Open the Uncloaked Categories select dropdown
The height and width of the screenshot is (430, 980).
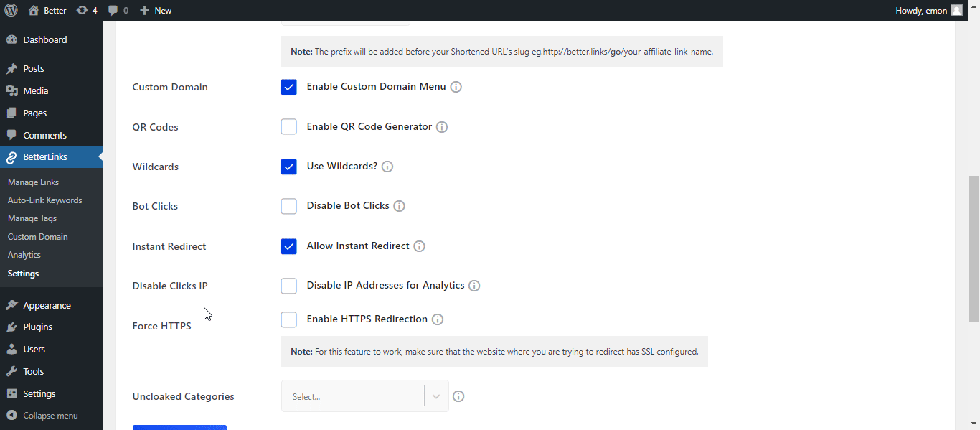(x=364, y=396)
